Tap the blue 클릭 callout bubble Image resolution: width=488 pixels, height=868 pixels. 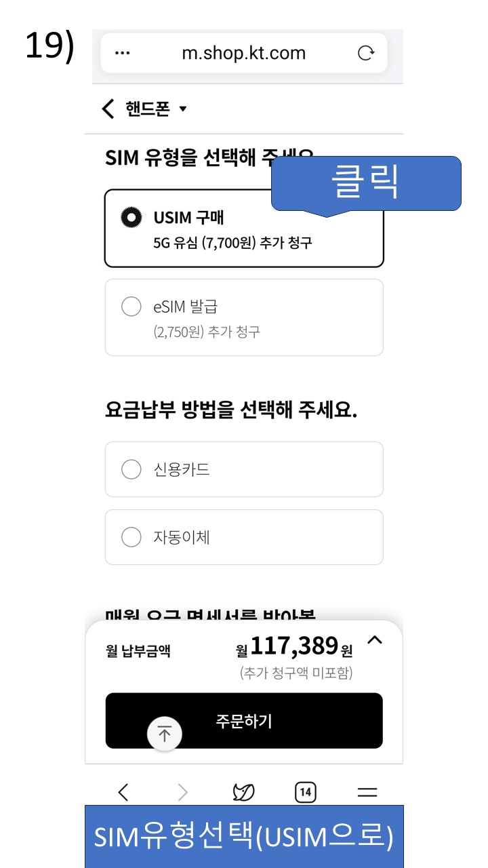pyautogui.click(x=366, y=184)
